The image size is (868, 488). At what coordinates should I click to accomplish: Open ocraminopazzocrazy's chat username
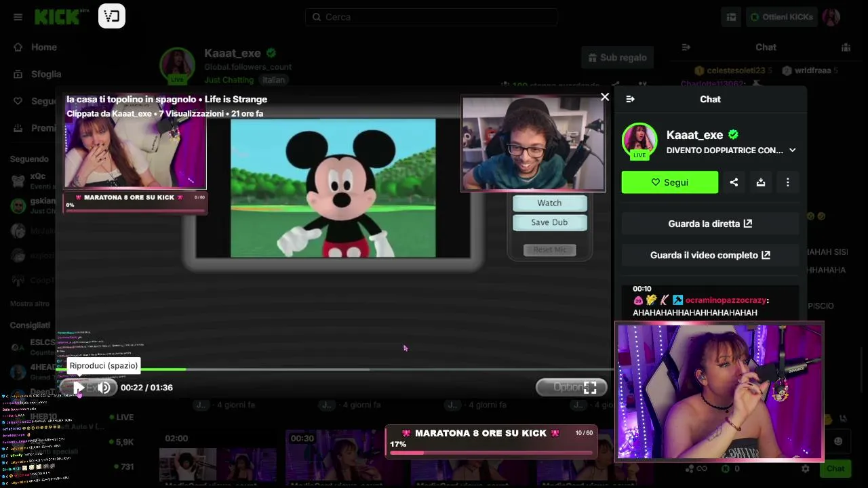click(x=726, y=300)
